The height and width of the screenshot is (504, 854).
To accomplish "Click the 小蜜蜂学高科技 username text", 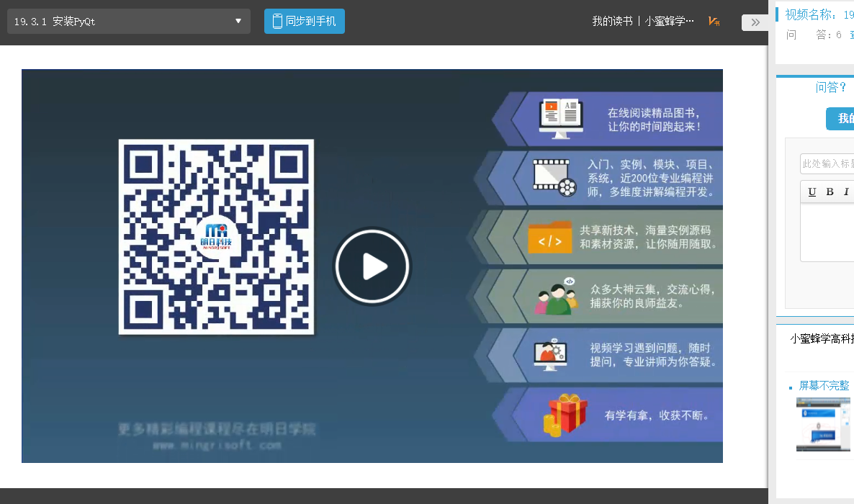I will [x=822, y=339].
